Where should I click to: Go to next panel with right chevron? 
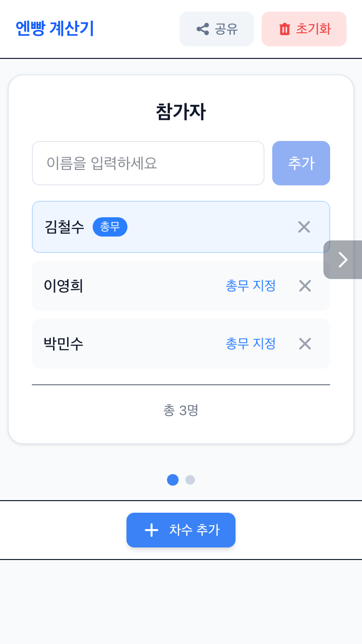point(343,260)
